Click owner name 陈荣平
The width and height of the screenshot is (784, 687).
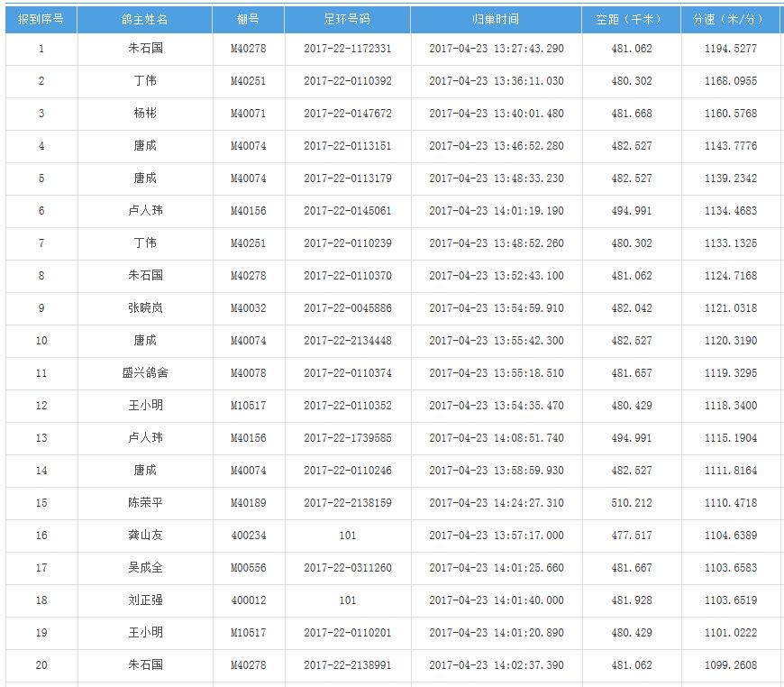(144, 503)
